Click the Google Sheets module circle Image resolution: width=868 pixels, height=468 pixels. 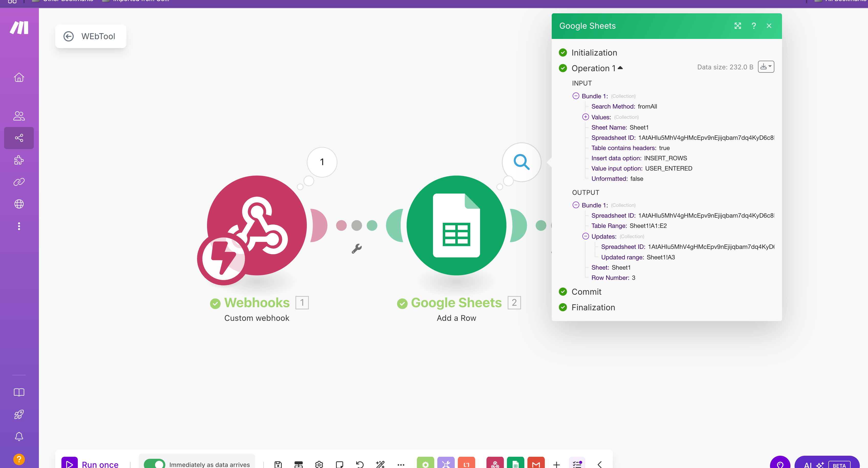(x=456, y=225)
